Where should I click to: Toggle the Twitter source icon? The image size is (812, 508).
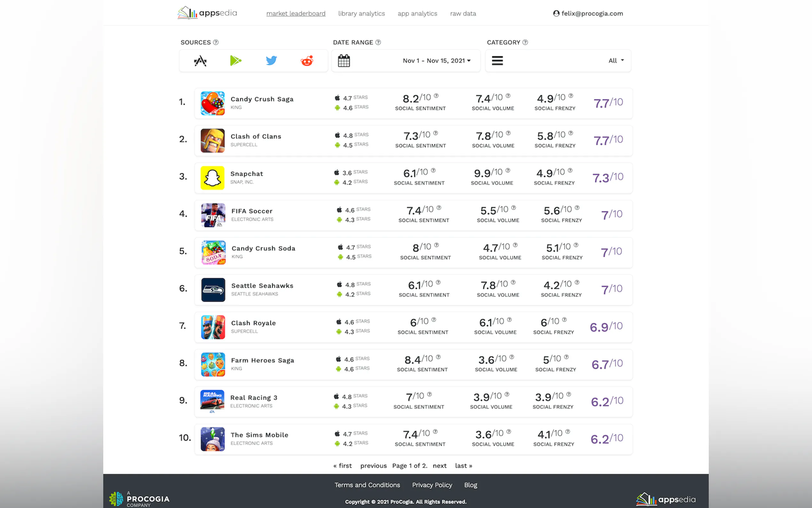271,61
